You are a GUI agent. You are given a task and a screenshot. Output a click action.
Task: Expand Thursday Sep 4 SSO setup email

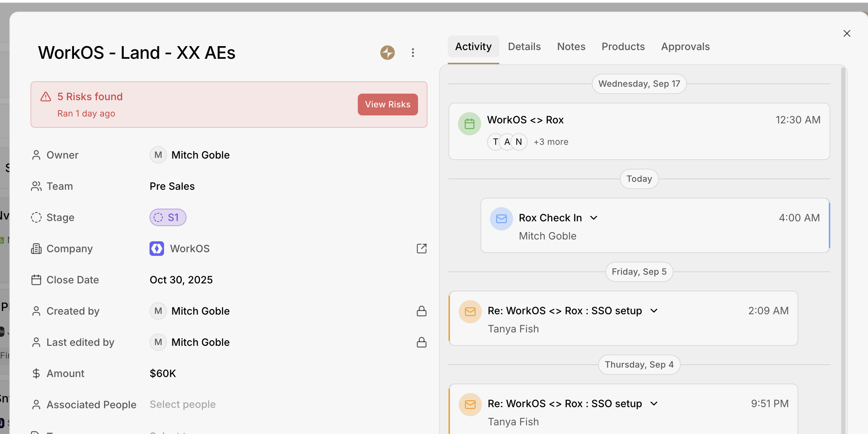[654, 404]
